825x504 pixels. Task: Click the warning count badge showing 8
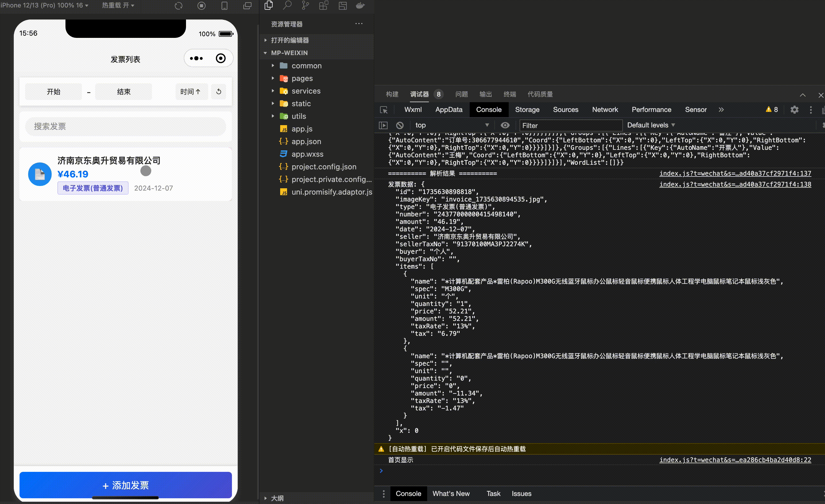pyautogui.click(x=772, y=110)
